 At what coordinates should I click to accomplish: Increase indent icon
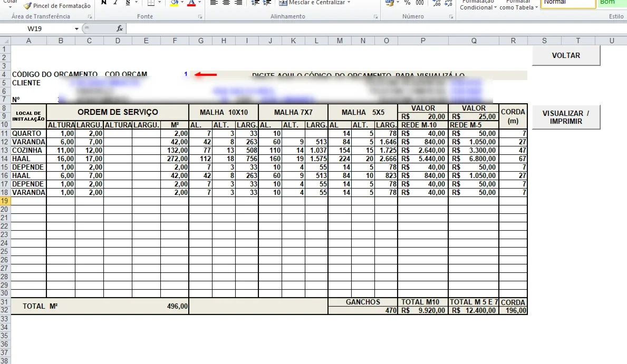click(x=267, y=3)
